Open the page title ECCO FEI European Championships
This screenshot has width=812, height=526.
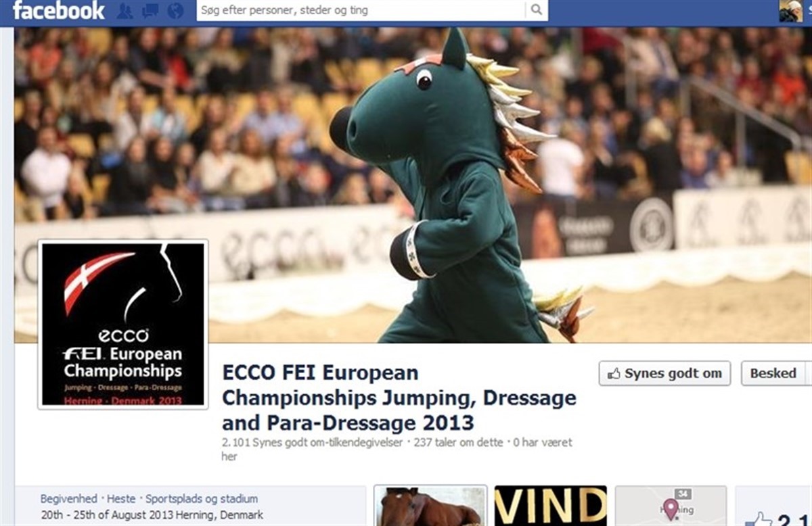coord(399,398)
